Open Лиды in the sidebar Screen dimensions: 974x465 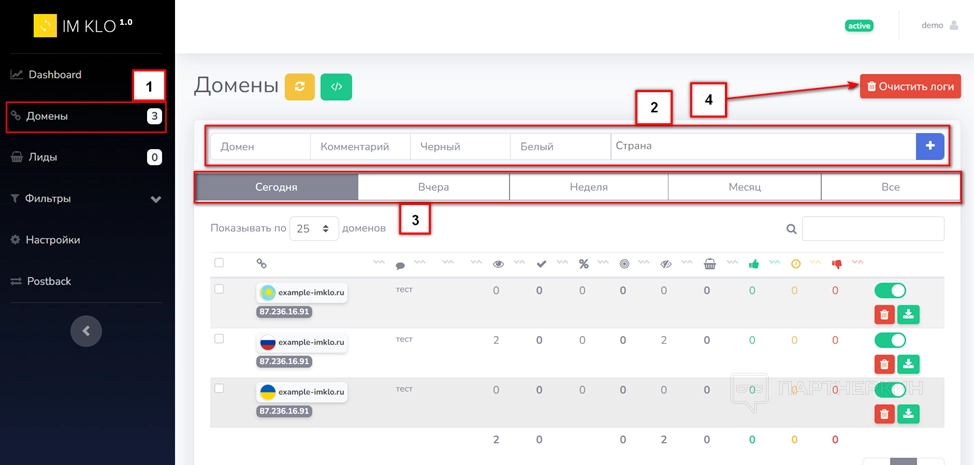(x=42, y=157)
